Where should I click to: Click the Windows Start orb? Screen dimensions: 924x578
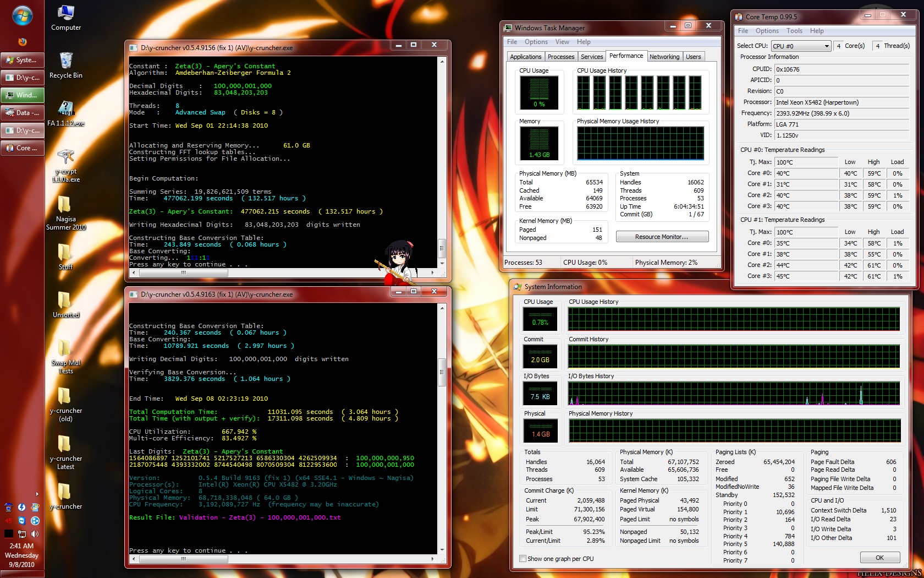[22, 17]
